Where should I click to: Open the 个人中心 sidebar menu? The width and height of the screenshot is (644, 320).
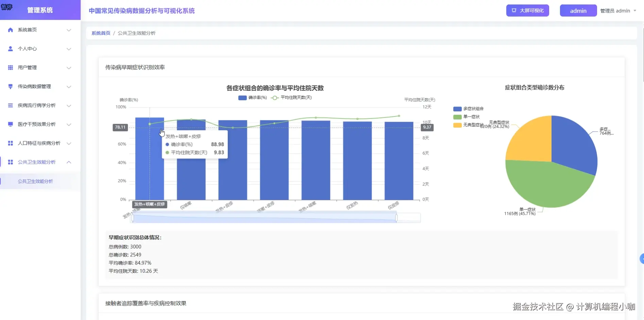[x=40, y=49]
